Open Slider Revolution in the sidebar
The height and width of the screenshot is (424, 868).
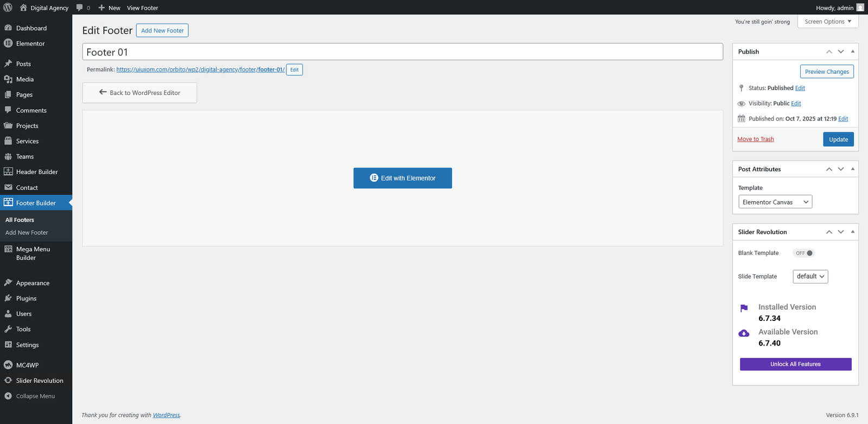pyautogui.click(x=40, y=381)
